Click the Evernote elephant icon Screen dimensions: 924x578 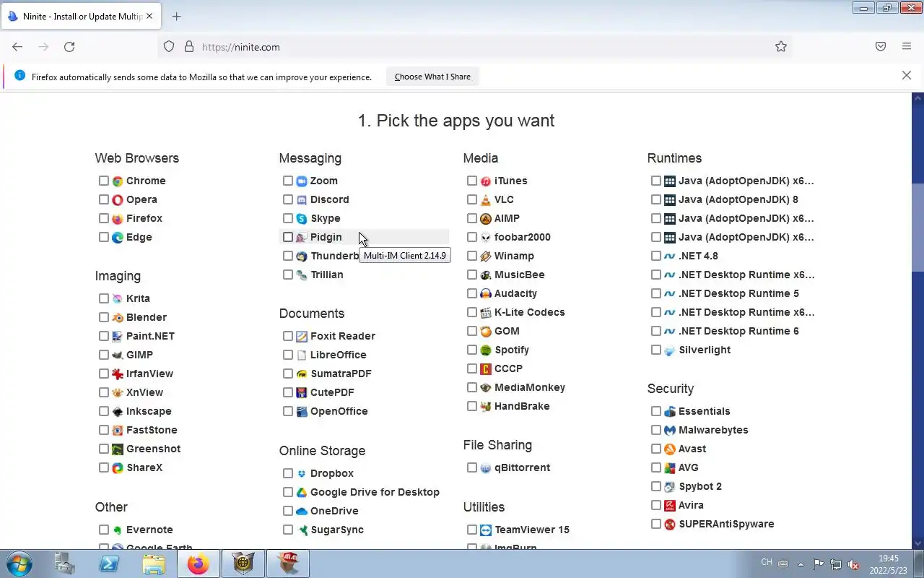(118, 530)
